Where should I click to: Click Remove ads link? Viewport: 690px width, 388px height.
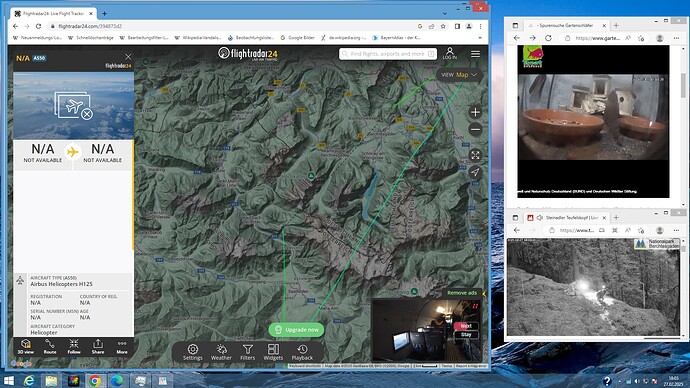click(462, 293)
